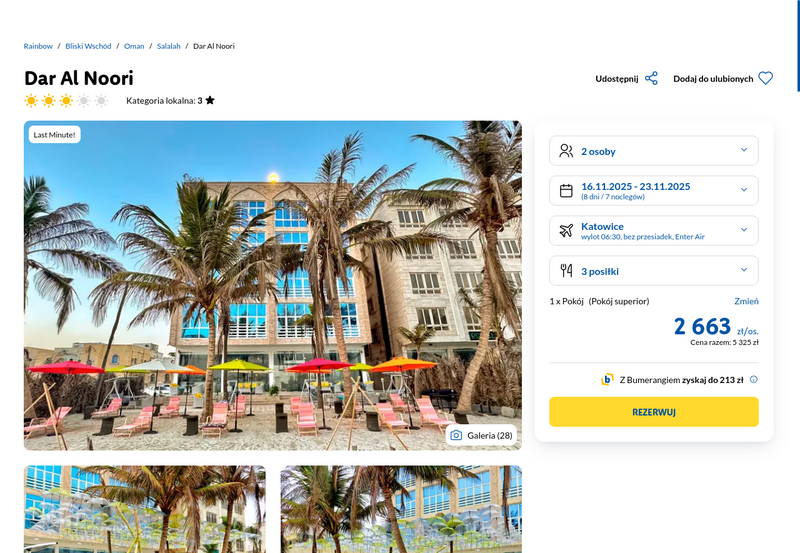Open the 16.11.2025 - 23.11.2025 date dropdown

point(654,191)
